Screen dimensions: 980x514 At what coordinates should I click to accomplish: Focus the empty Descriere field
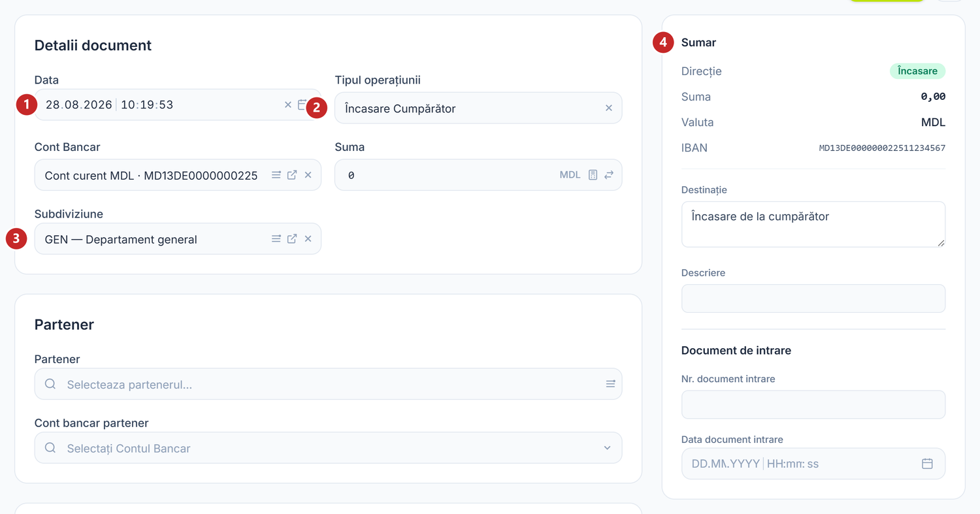tap(813, 298)
